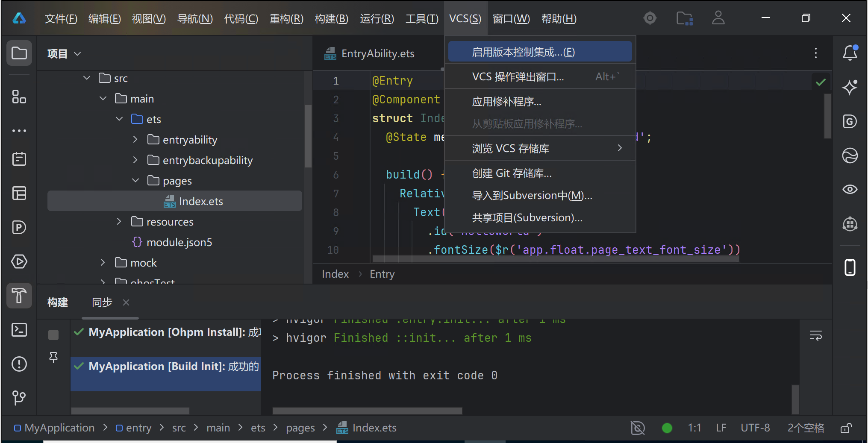This screenshot has width=868, height=443.
Task: Open the Git version control tool window
Action: pos(19,398)
